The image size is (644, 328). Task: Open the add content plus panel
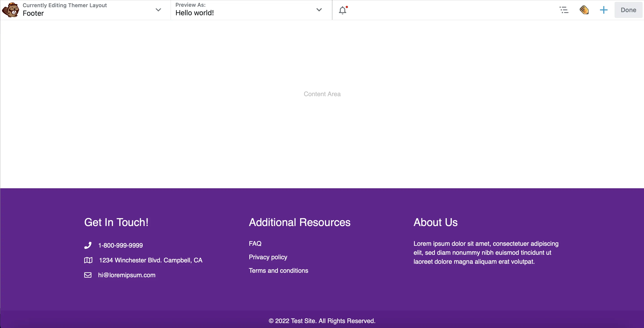604,10
